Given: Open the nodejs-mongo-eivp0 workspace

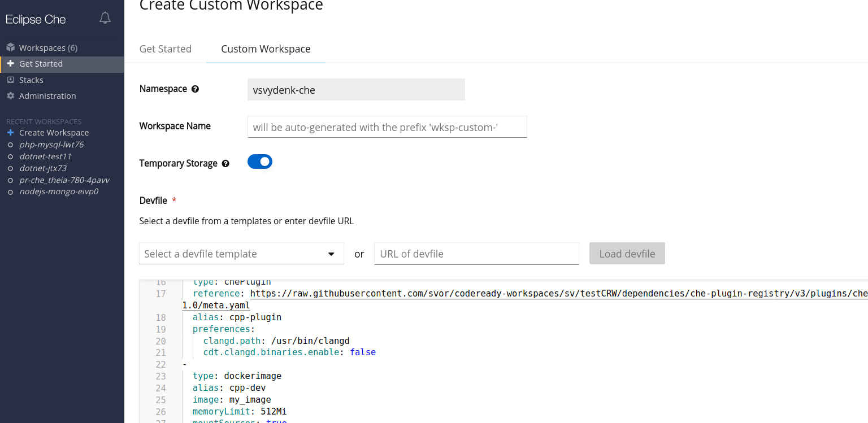Looking at the screenshot, I should [59, 192].
